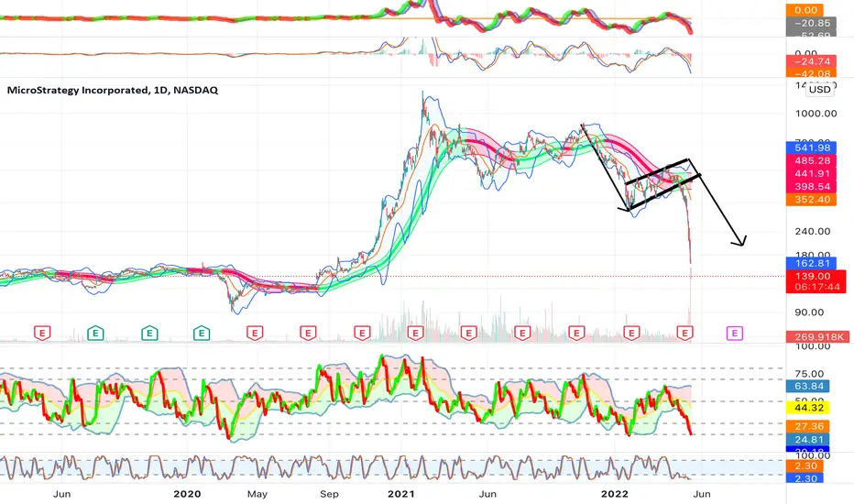Select the red -24.74 histogram label
The width and height of the screenshot is (854, 504).
(x=812, y=61)
